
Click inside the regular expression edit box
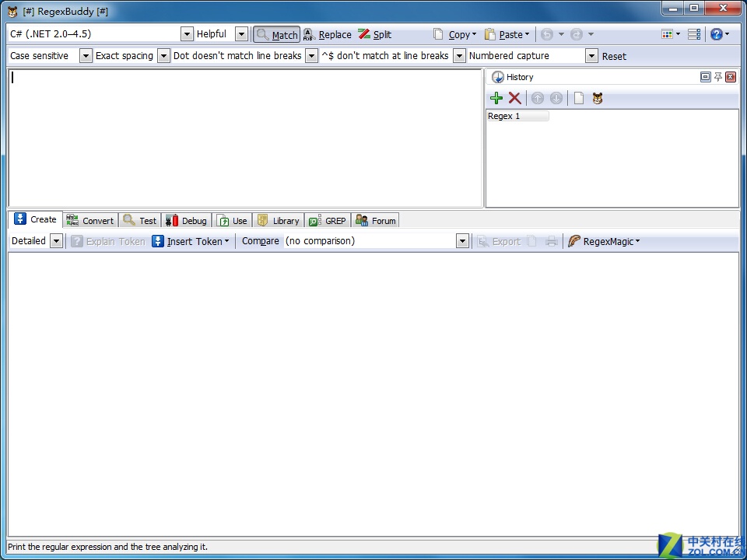click(x=246, y=138)
